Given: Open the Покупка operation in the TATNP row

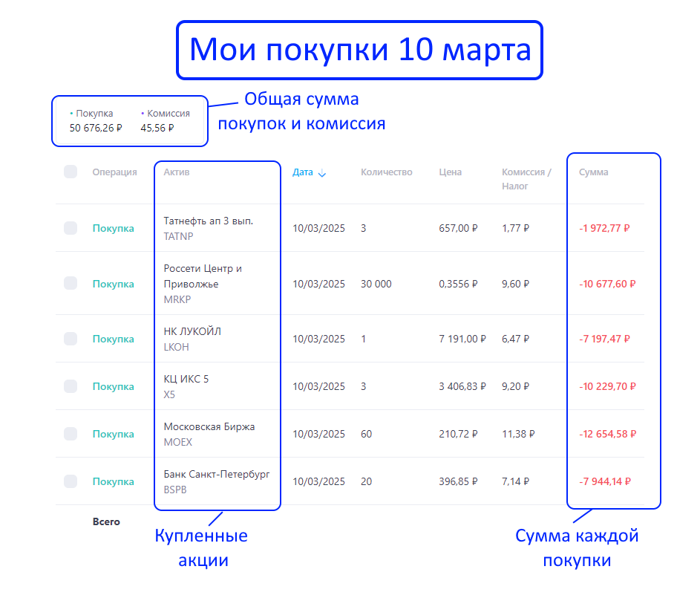Looking at the screenshot, I should [114, 228].
